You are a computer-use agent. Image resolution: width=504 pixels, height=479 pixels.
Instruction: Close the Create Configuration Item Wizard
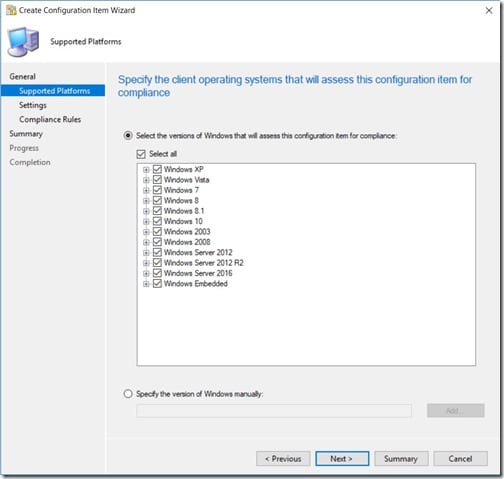click(x=489, y=11)
